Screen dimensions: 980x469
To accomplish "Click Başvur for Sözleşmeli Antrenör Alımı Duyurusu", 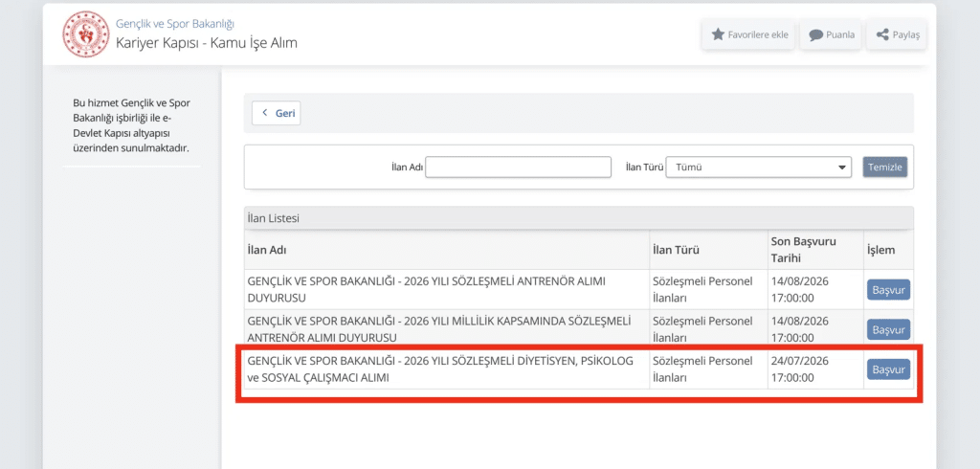I will pos(888,290).
